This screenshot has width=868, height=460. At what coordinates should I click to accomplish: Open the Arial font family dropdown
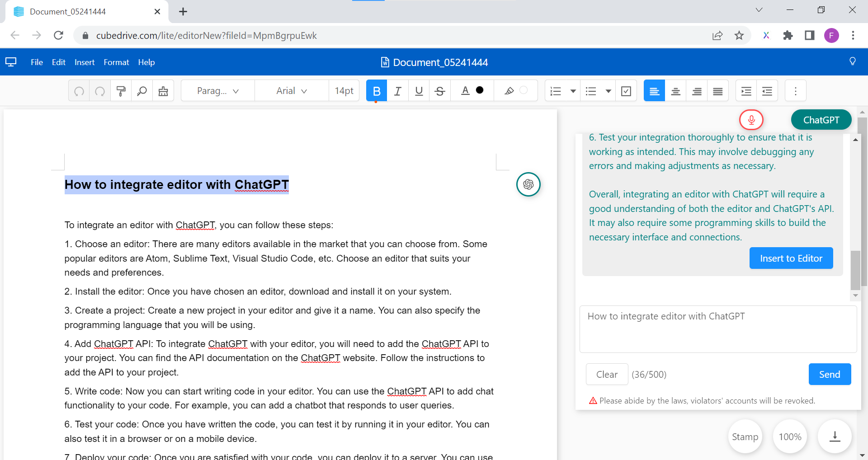tap(292, 91)
